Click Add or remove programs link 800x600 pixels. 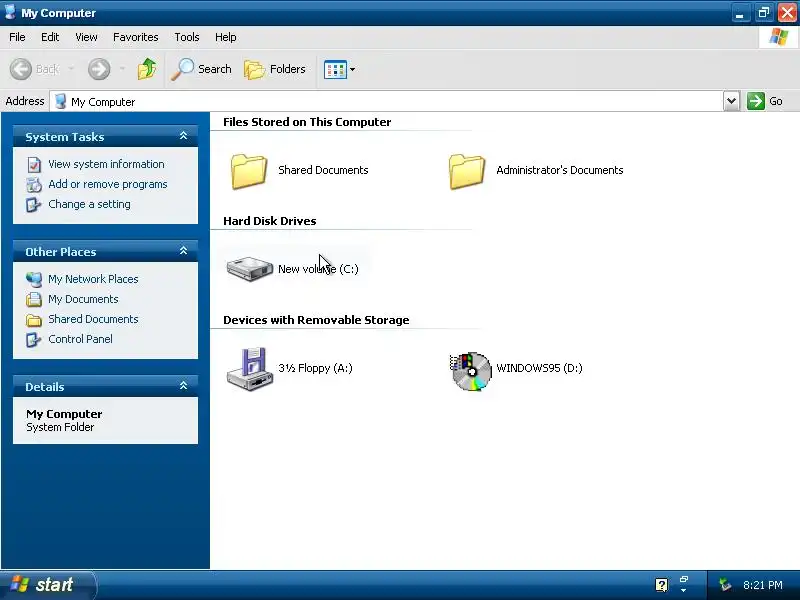coord(108,184)
